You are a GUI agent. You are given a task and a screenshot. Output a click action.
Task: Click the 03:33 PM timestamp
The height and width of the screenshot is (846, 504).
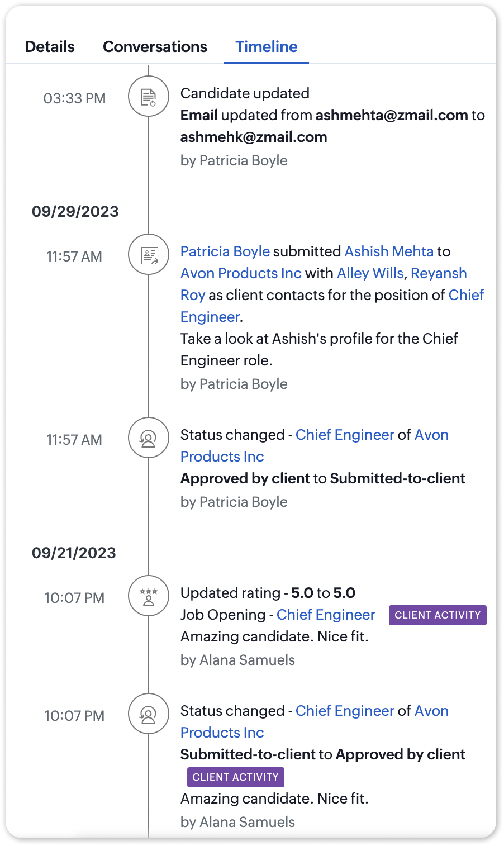(74, 98)
